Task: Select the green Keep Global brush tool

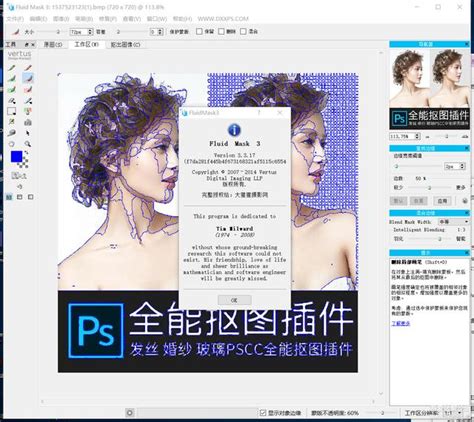Action: 12,90
